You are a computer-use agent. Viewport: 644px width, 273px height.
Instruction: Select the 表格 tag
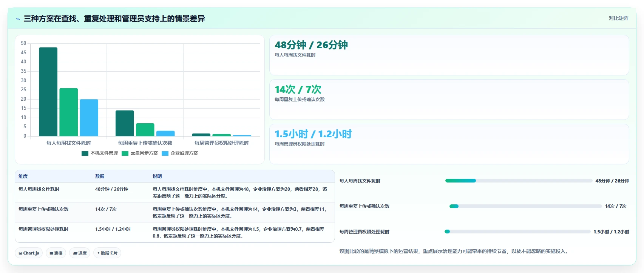point(56,253)
